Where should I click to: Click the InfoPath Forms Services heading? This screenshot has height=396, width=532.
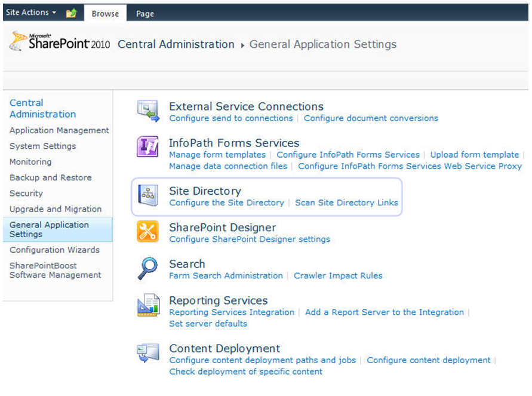point(234,143)
